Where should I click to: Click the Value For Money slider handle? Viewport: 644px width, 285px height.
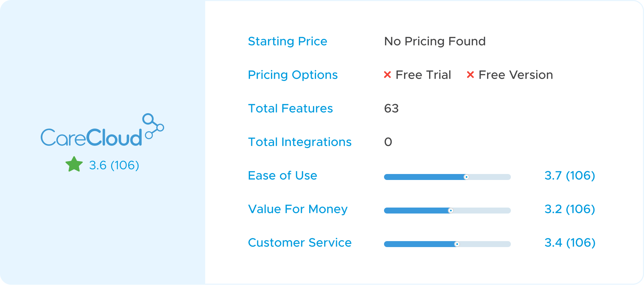point(451,211)
